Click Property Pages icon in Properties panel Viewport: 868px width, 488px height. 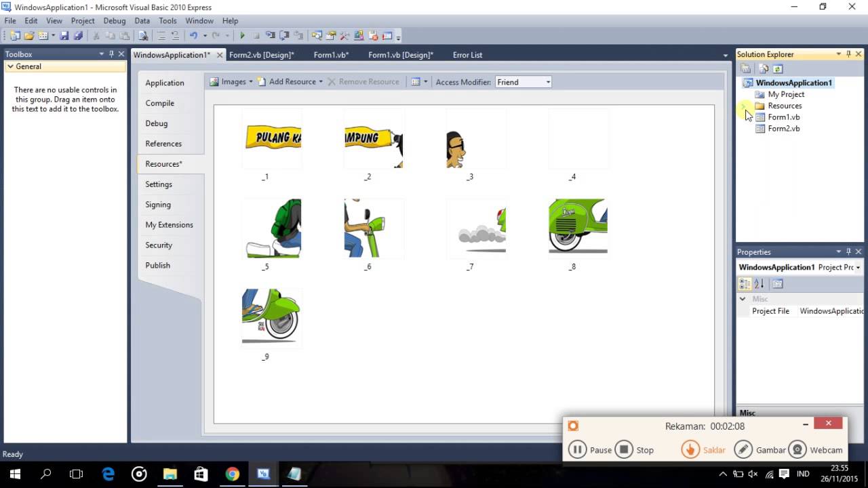tap(778, 284)
